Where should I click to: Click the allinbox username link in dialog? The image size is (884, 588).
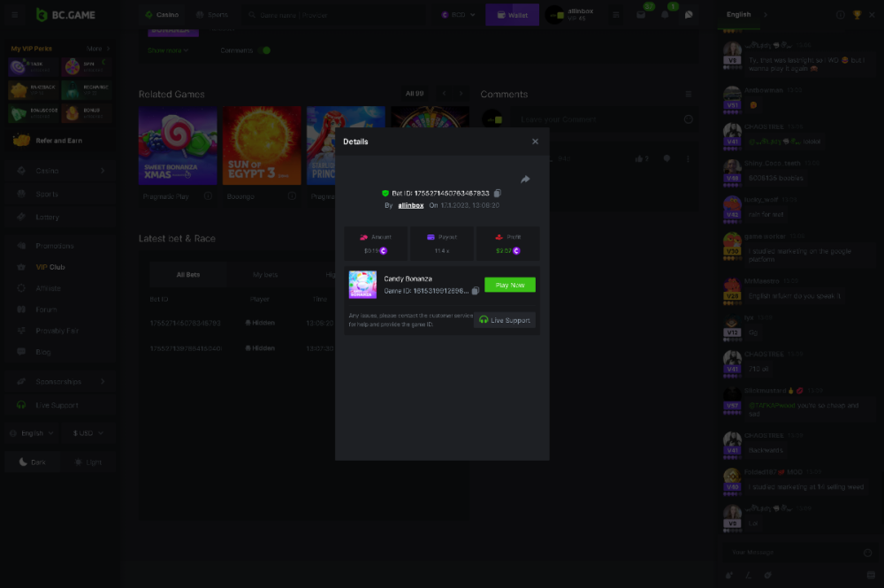[x=410, y=205]
